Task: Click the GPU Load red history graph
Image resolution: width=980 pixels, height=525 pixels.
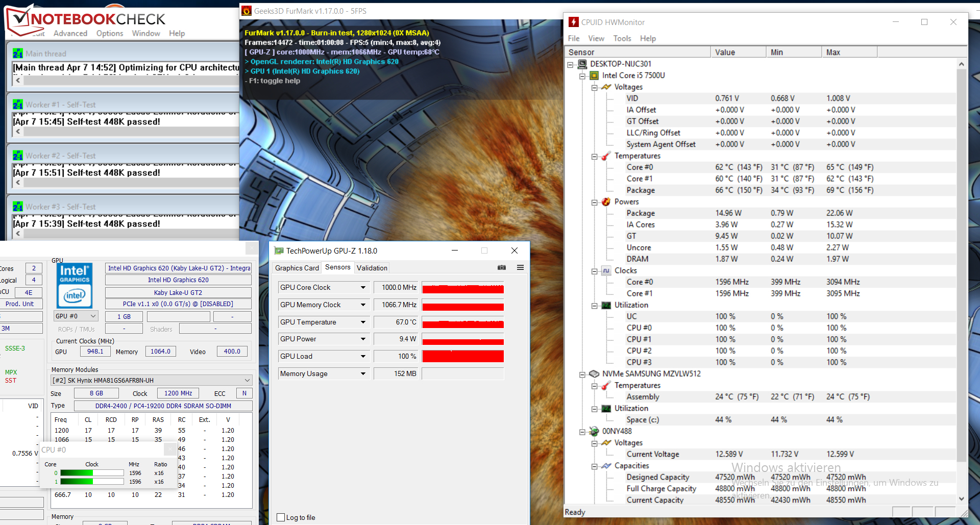Action: coord(463,356)
